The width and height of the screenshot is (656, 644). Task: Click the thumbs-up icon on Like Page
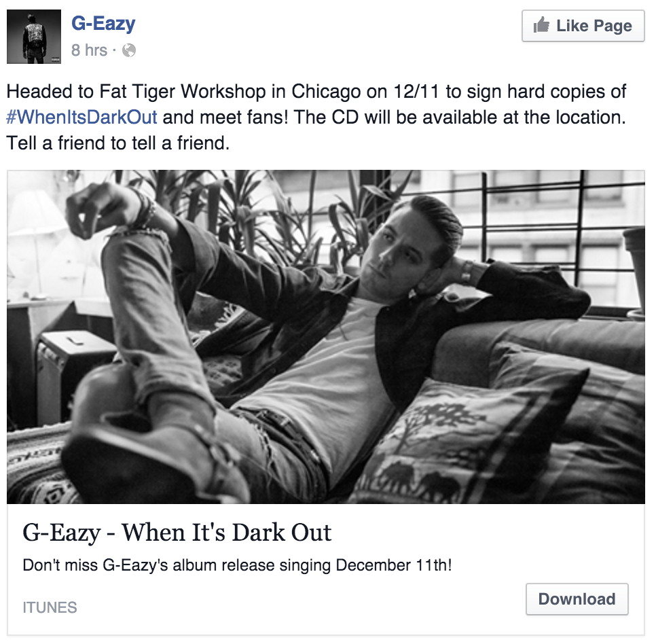pos(541,24)
